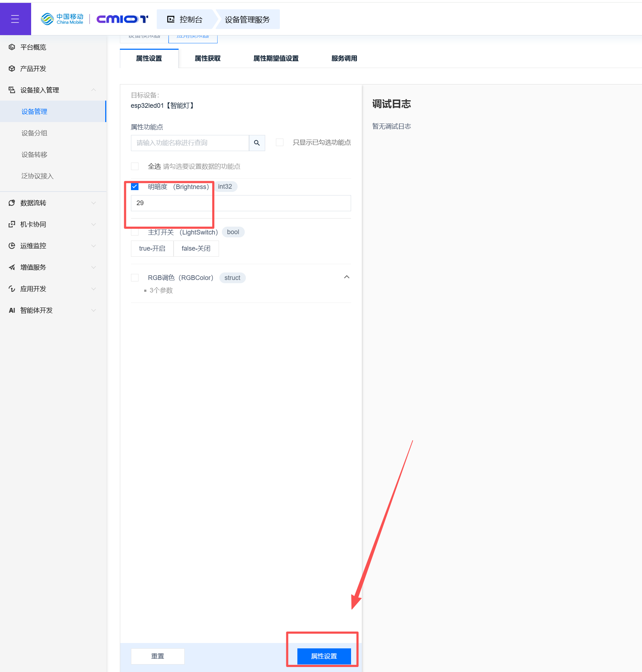Click the 应用开发 sidebar icon
642x672 pixels.
12,289
